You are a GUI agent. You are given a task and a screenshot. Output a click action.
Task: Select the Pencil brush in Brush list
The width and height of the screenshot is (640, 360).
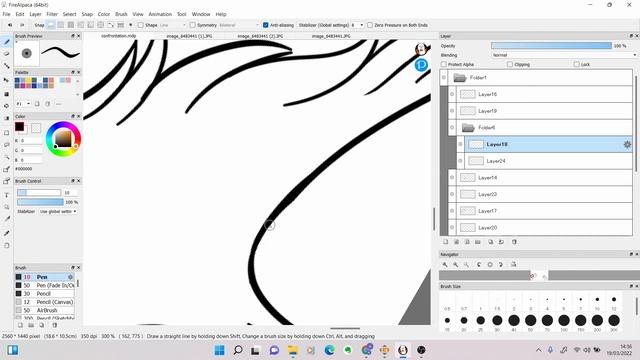(44, 294)
